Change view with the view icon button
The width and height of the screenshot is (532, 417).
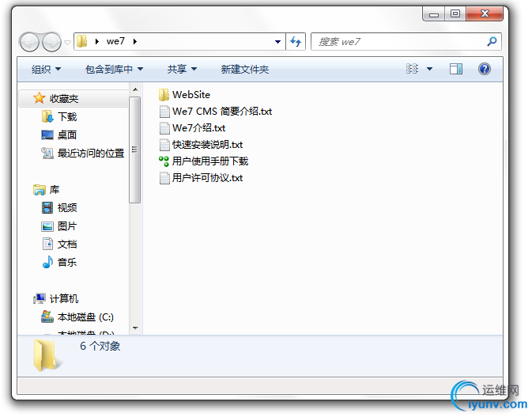click(x=412, y=69)
